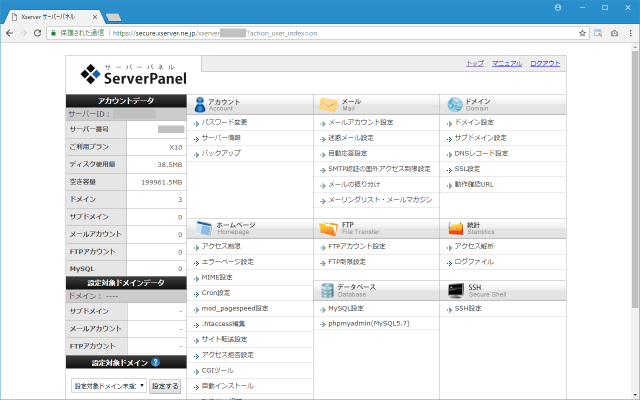Viewport: 640px width, 400px height.
Task: Open phpmyadmin(MySQL5.7) link
Action: (367, 324)
